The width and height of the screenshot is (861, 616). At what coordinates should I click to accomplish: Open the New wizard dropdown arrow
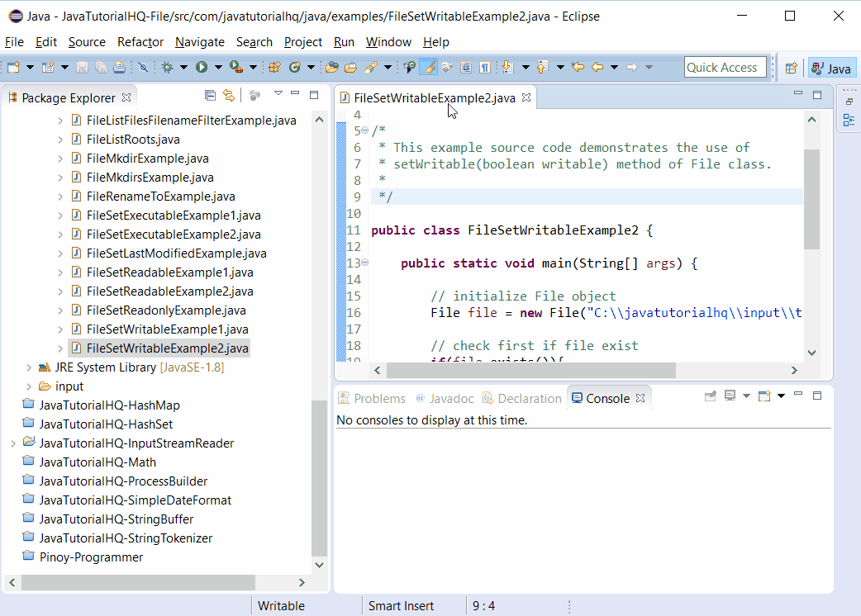click(30, 68)
